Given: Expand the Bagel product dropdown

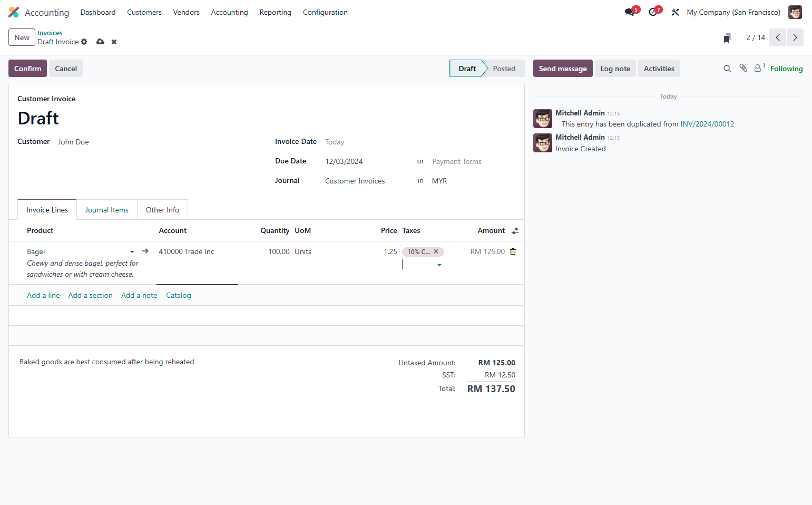Looking at the screenshot, I should pos(132,252).
